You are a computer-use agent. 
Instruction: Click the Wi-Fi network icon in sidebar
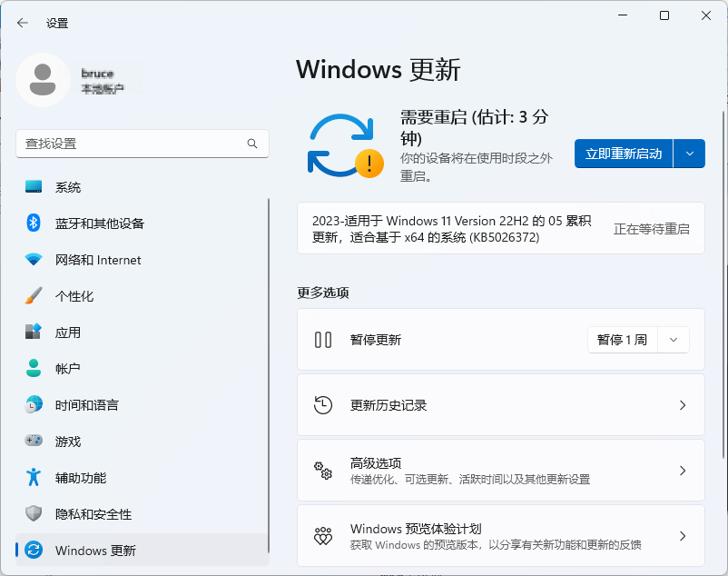click(34, 260)
